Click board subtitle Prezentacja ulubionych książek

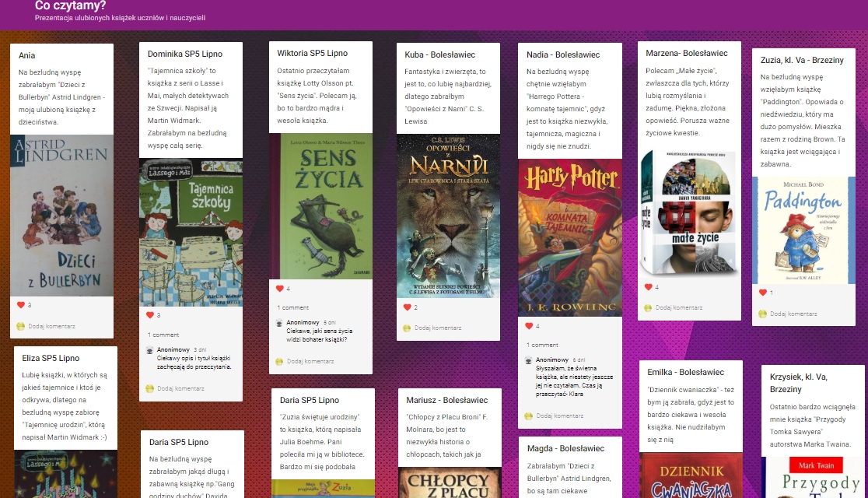coord(120,18)
